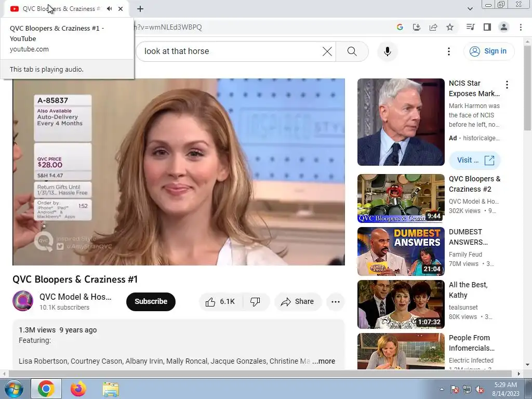Open the Windows Start menu
This screenshot has width=532, height=399.
click(x=14, y=389)
